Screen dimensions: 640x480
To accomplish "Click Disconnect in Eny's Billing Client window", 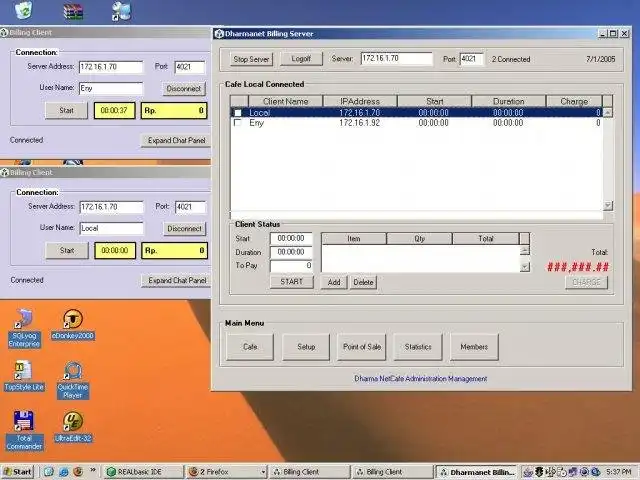I will 184,88.
